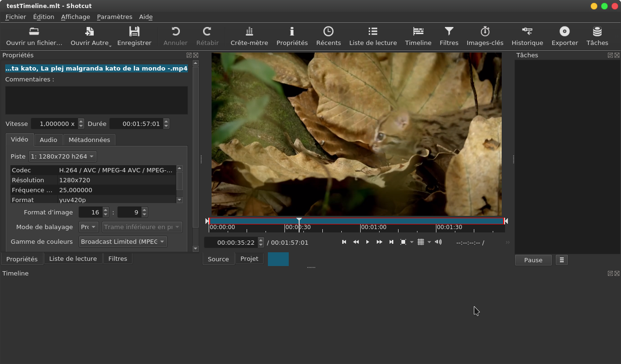Click the clip filename title field
Viewport: 621px width, 364px height.
click(97, 68)
